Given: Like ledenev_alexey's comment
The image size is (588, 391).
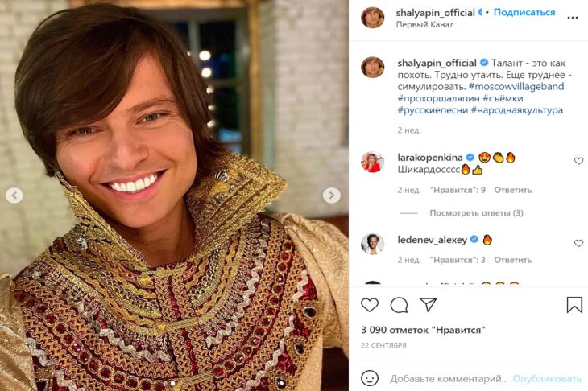Looking at the screenshot, I should [x=578, y=243].
